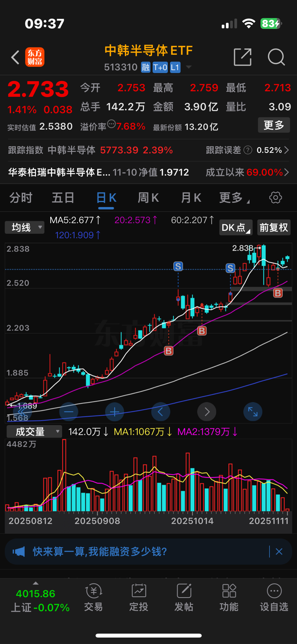Tap the megaphone announcement icon
Image resolution: width=297 pixels, height=644 pixels.
[x=19, y=551]
